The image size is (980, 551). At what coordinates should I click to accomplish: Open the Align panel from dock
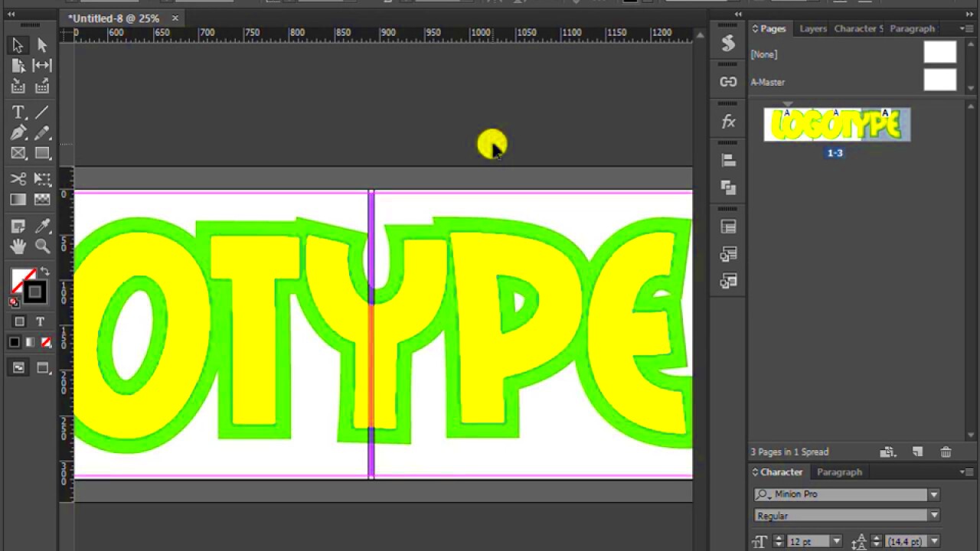pyautogui.click(x=728, y=161)
